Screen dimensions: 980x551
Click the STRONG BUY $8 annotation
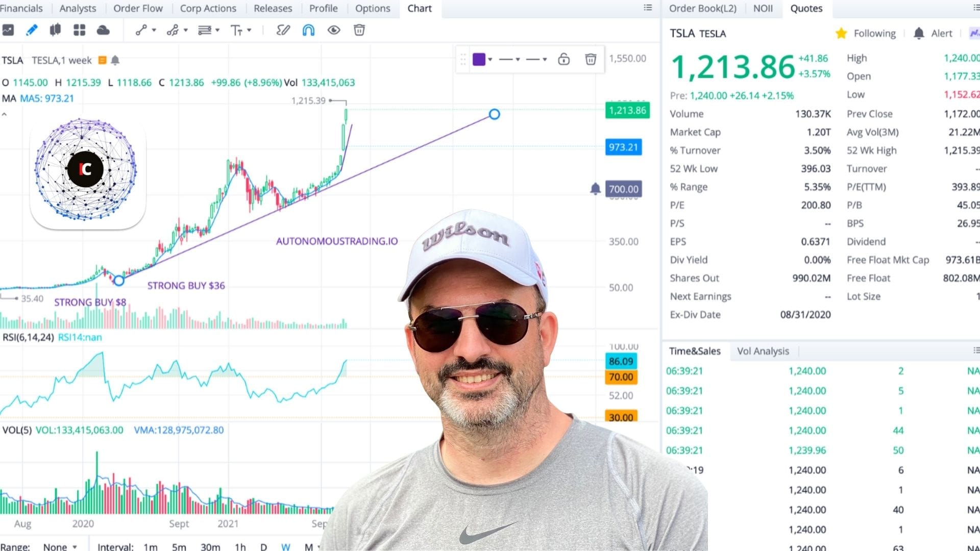pos(90,302)
